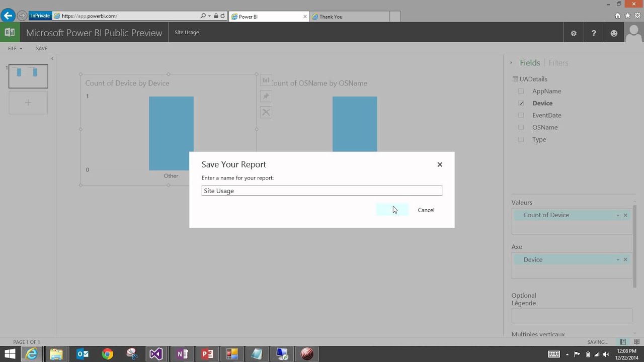Select the Count of Device chart title
Viewport: 644px width, 362px height.
(x=127, y=83)
